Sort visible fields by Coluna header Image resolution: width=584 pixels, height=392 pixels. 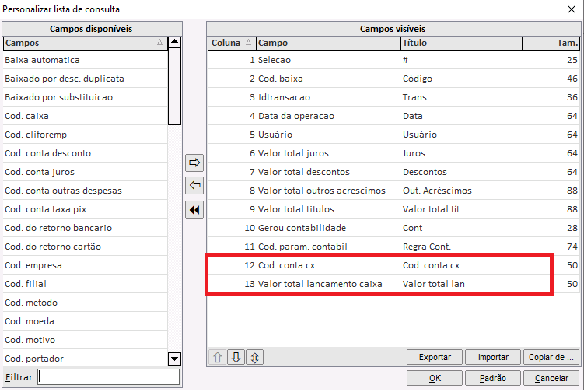tap(231, 43)
